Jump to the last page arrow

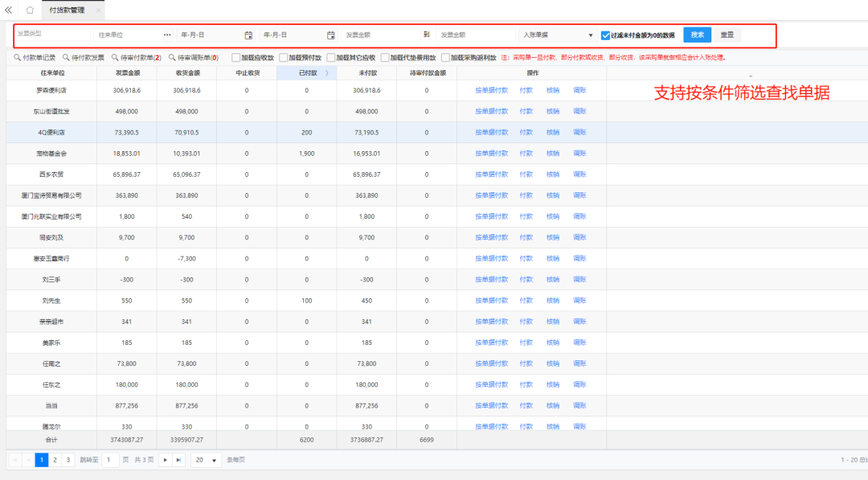point(178,460)
